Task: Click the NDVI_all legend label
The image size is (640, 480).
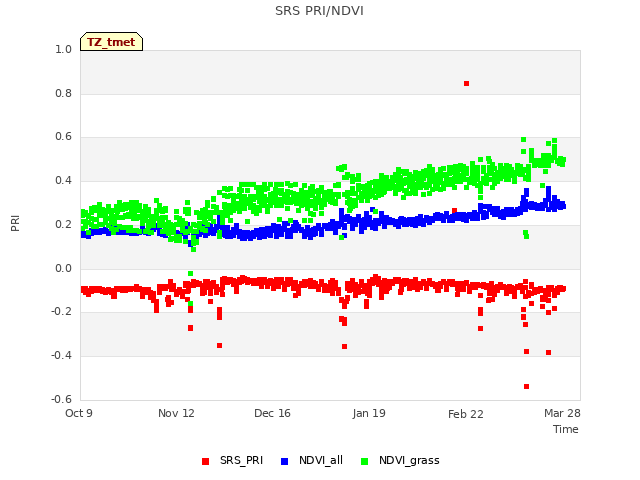Action: tap(321, 460)
